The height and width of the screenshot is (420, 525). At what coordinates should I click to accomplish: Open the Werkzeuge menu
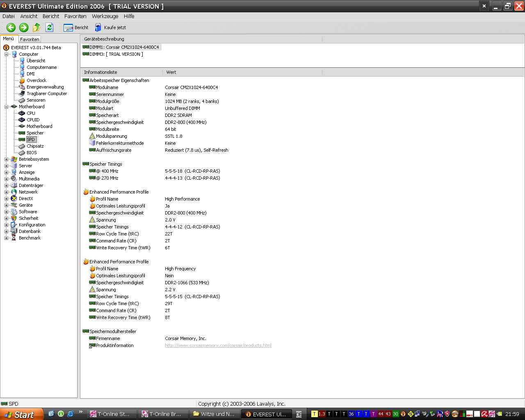[x=105, y=16]
